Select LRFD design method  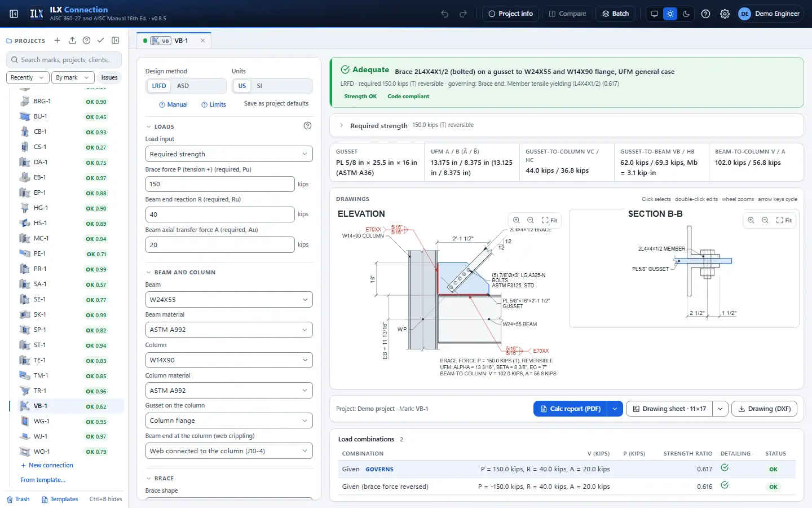pos(159,86)
